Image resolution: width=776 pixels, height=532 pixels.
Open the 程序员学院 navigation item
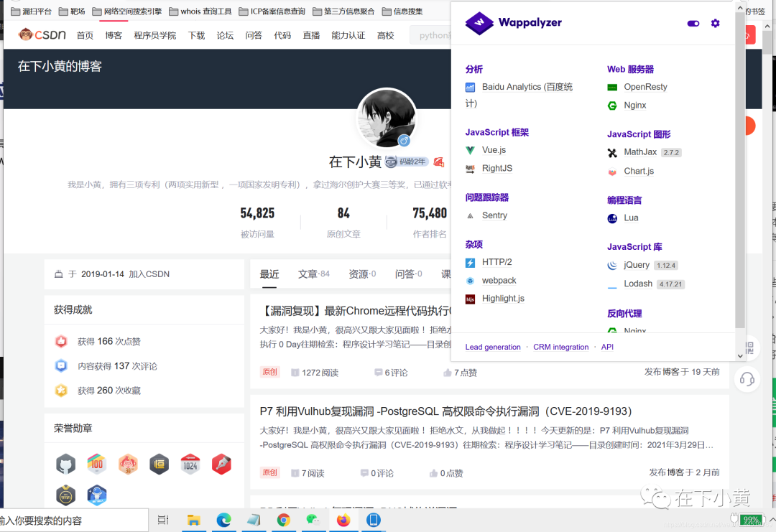pyautogui.click(x=154, y=35)
